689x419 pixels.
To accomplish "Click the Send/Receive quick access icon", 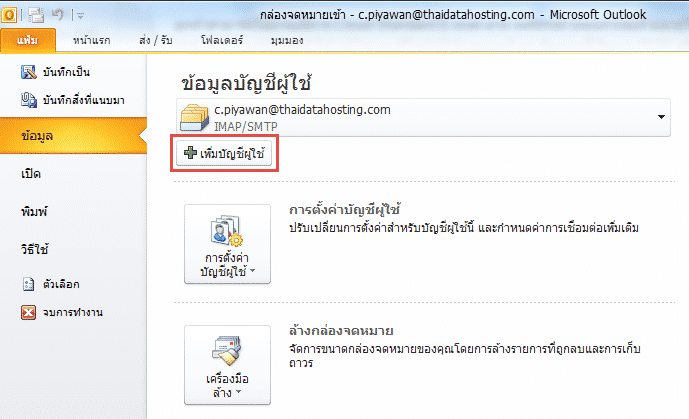I will (x=36, y=15).
